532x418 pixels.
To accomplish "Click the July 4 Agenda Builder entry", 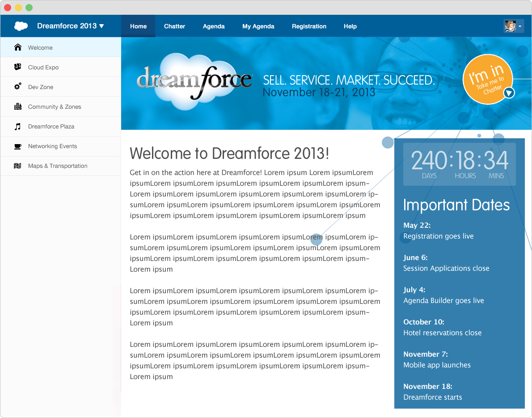I will coord(443,295).
